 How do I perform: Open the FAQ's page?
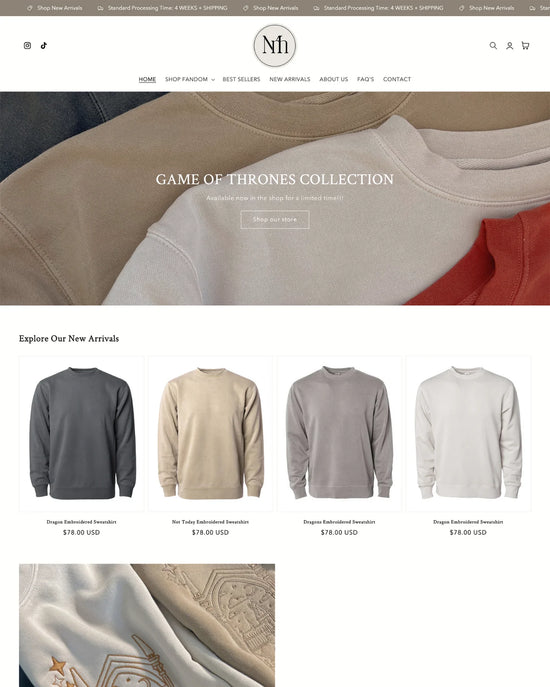click(x=365, y=79)
